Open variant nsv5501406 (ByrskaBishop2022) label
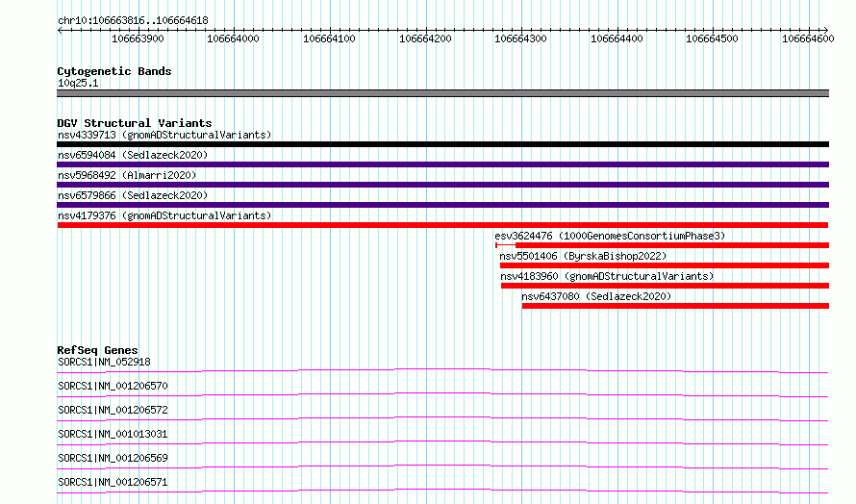This screenshot has height=504, width=856. [583, 256]
